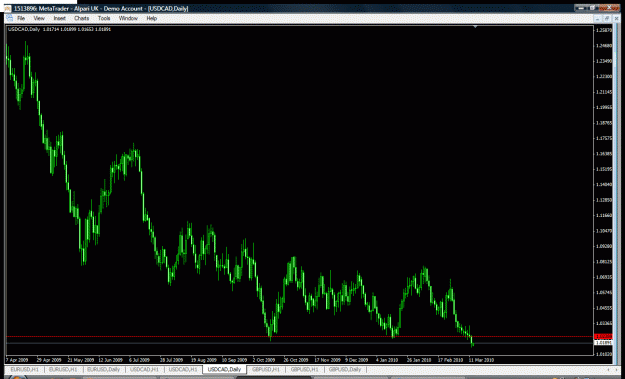This screenshot has width=625, height=379.
Task: Click the '11 Mar 2010' date label
Action: click(481, 360)
